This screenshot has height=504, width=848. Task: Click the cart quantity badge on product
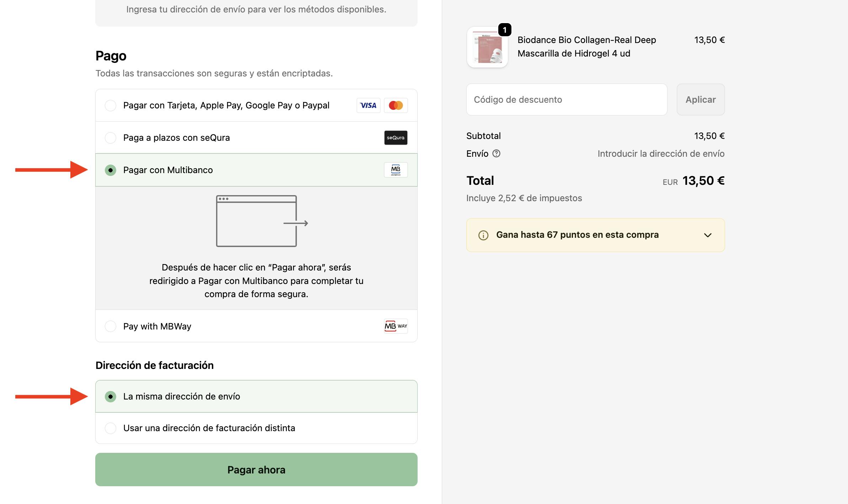(x=505, y=30)
